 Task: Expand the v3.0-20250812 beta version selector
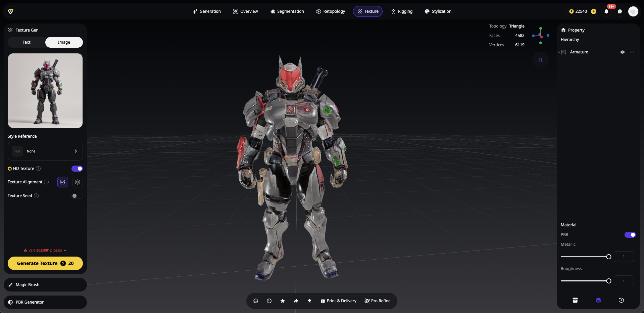tap(45, 250)
